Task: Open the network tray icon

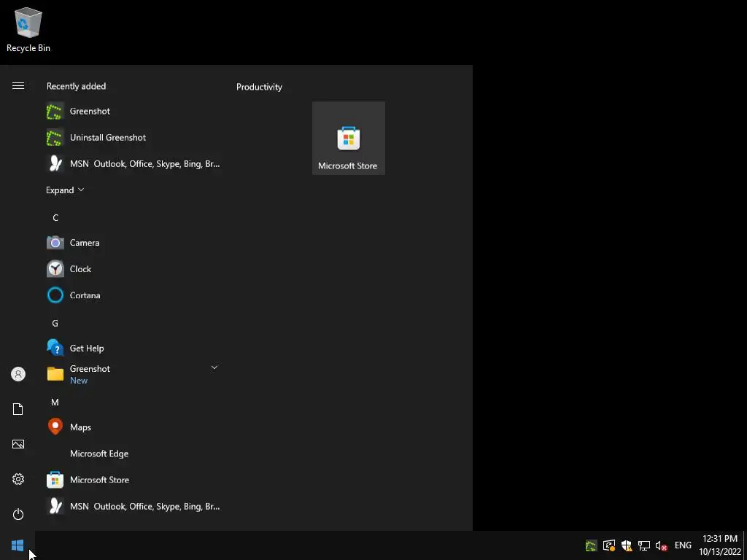Action: [x=644, y=545]
